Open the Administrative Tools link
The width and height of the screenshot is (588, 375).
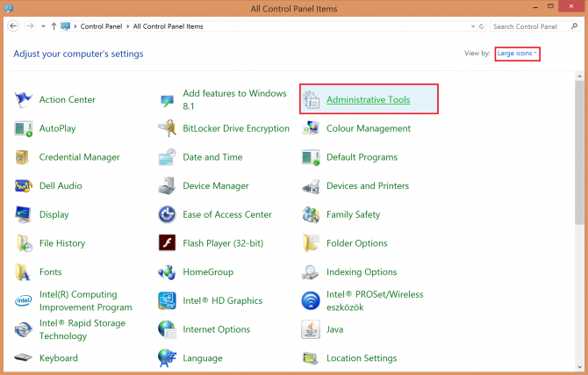pyautogui.click(x=369, y=100)
